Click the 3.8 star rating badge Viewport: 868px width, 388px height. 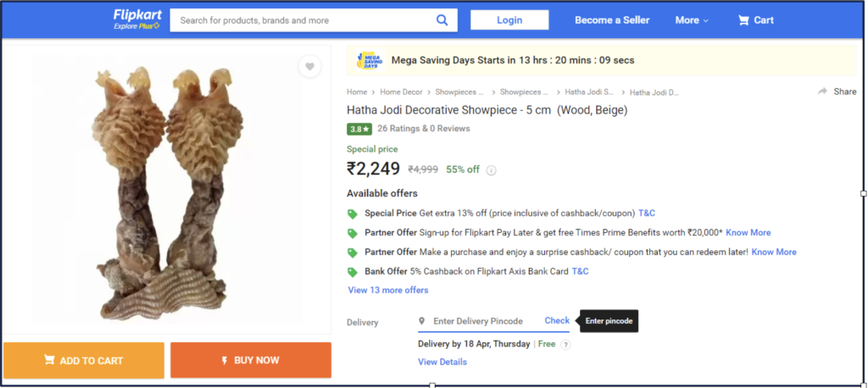359,130
